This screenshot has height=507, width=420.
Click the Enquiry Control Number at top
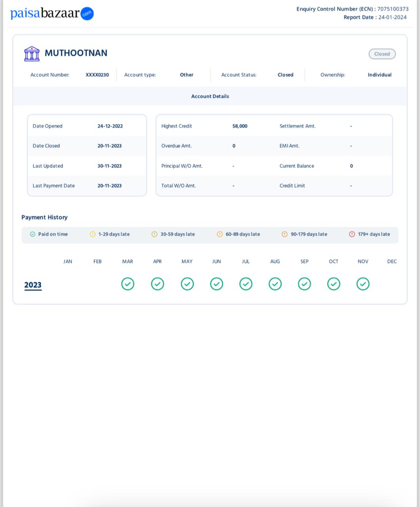click(x=352, y=9)
